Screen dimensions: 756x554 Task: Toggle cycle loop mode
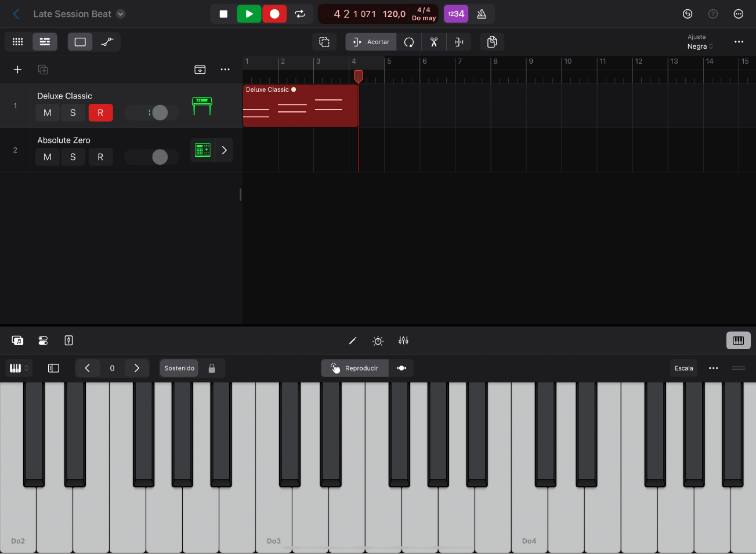[300, 14]
